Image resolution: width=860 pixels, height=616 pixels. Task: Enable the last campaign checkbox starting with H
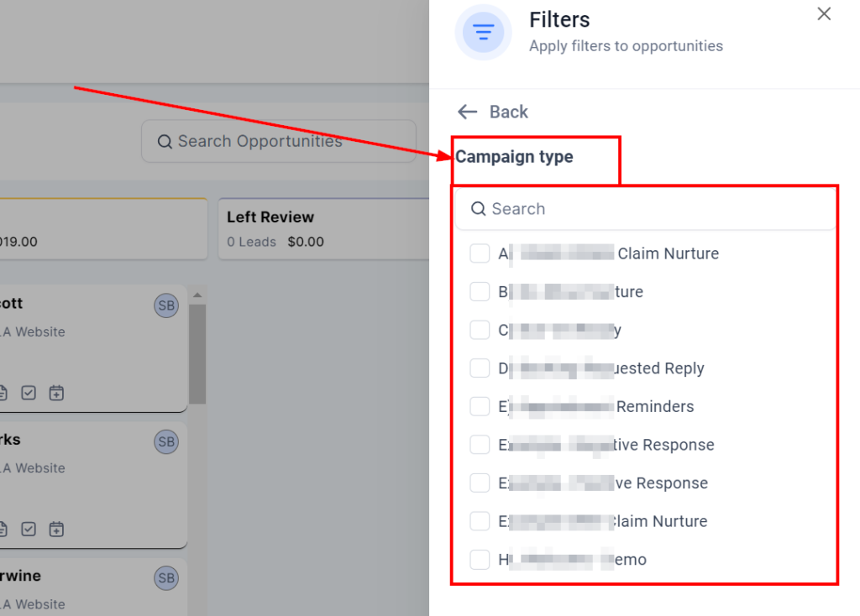480,560
